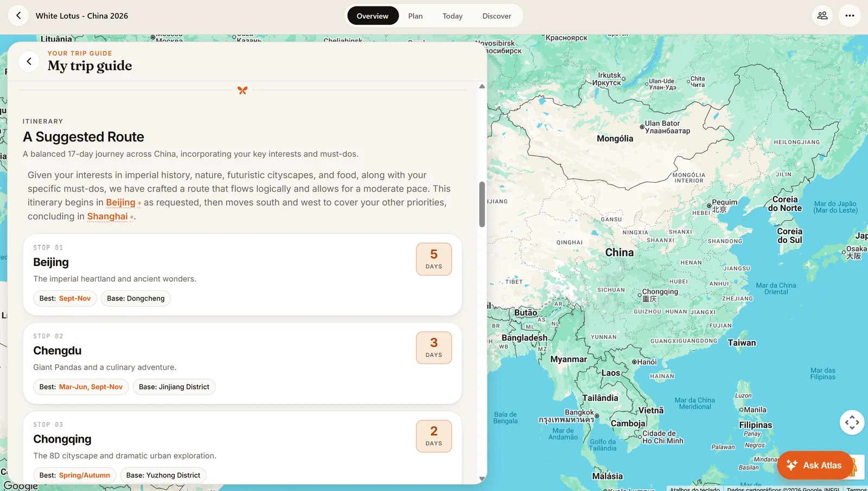The image size is (868, 491).
Task: Click the Taiwan label on map
Action: [742, 343]
